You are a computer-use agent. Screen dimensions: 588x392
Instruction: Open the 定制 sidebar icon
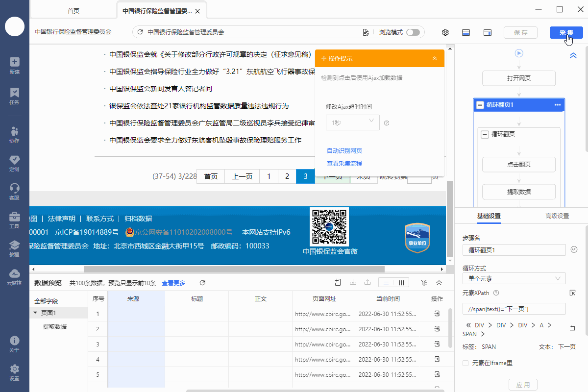(14, 163)
